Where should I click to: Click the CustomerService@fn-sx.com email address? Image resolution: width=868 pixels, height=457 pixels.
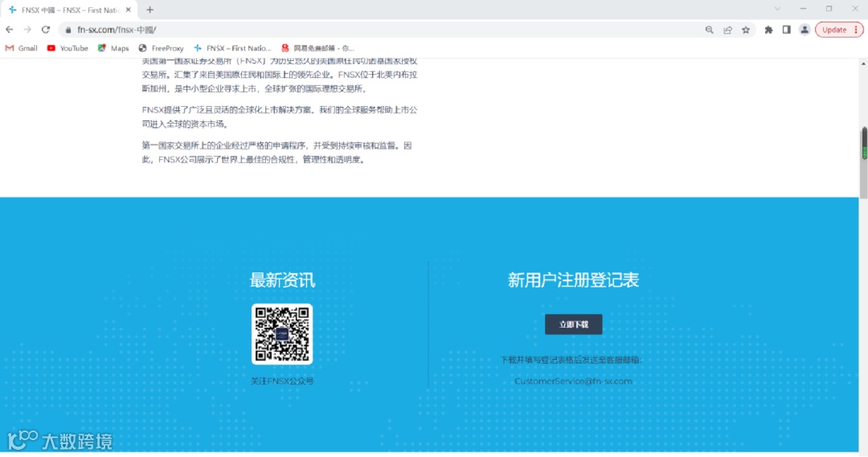coord(573,382)
